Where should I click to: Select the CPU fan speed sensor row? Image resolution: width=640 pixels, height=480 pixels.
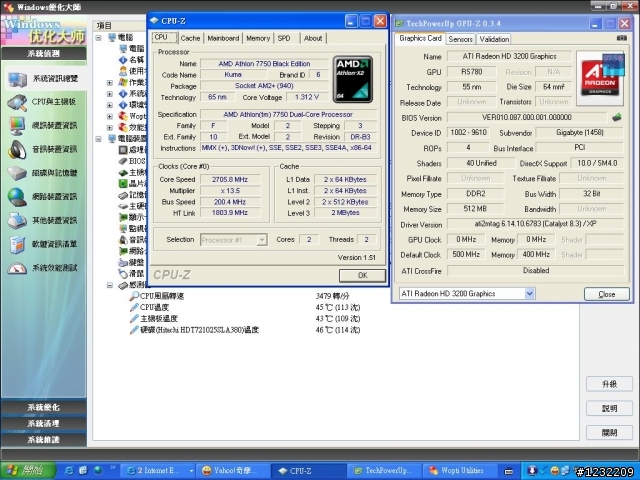[x=157, y=296]
